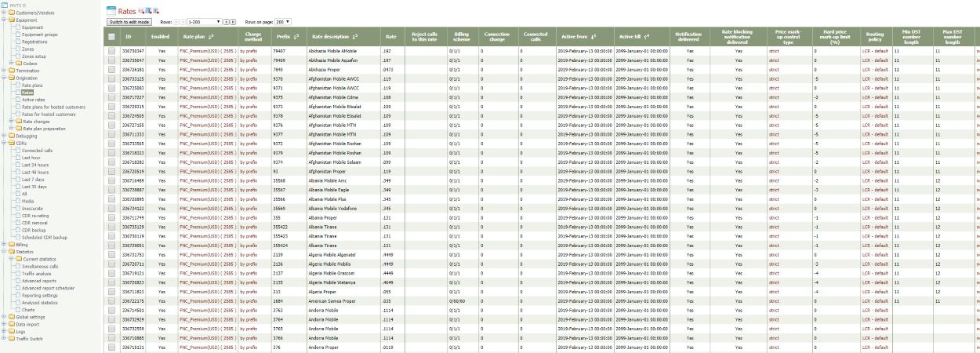Click rate value .4649 for Algeria Mobile Wataniya
The height and width of the screenshot is (353, 980).
click(x=387, y=282)
